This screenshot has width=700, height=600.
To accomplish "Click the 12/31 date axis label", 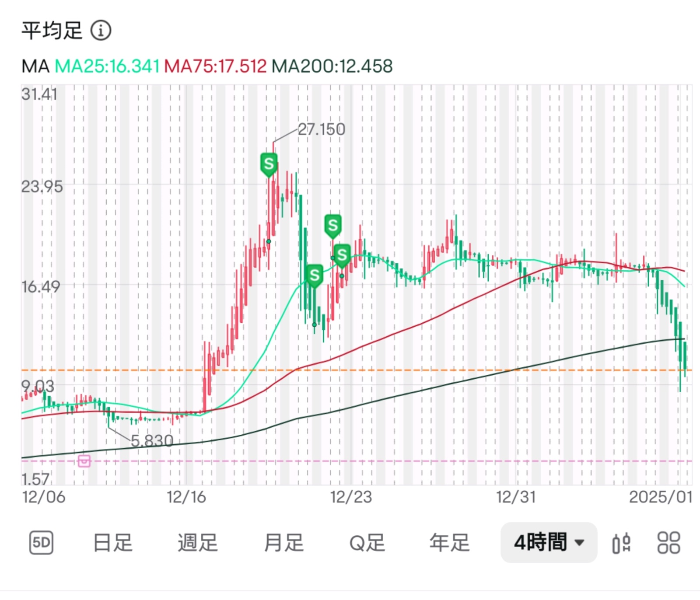I will pos(516,497).
